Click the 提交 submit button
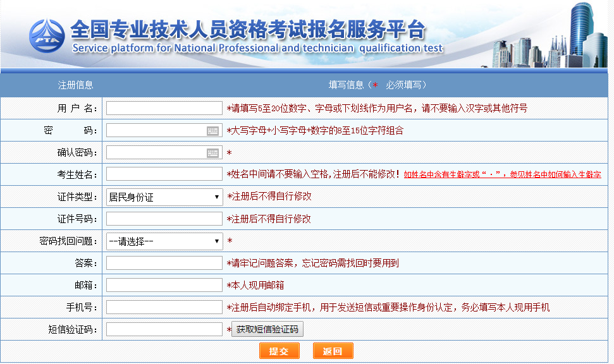The height and width of the screenshot is (364, 614). (x=279, y=351)
